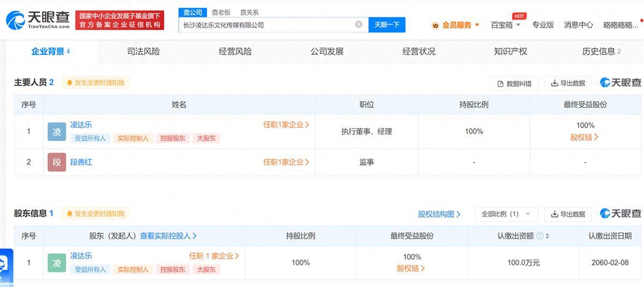The height and width of the screenshot is (287, 644).
Task: Click 导出数据 in 股东信息 section
Action: [568, 214]
